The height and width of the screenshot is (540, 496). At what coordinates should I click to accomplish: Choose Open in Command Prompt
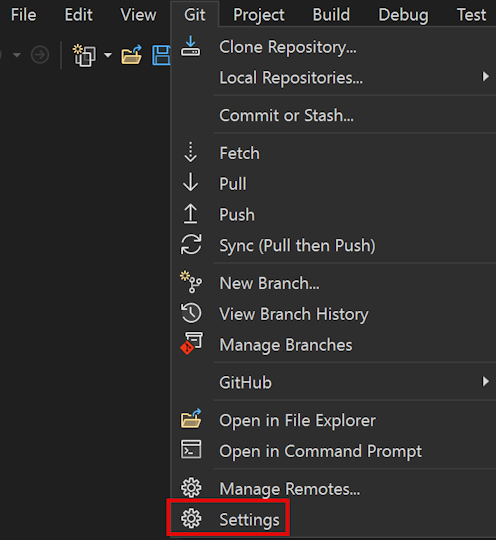tap(320, 451)
